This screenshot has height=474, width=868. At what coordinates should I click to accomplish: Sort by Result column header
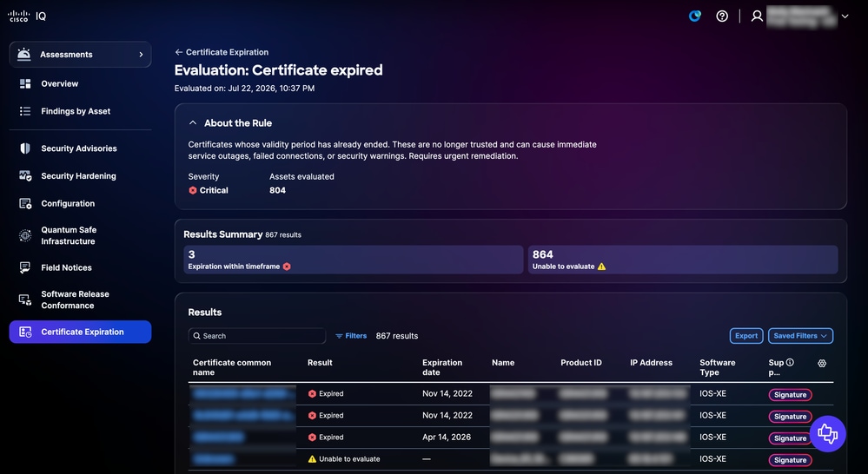tap(320, 363)
